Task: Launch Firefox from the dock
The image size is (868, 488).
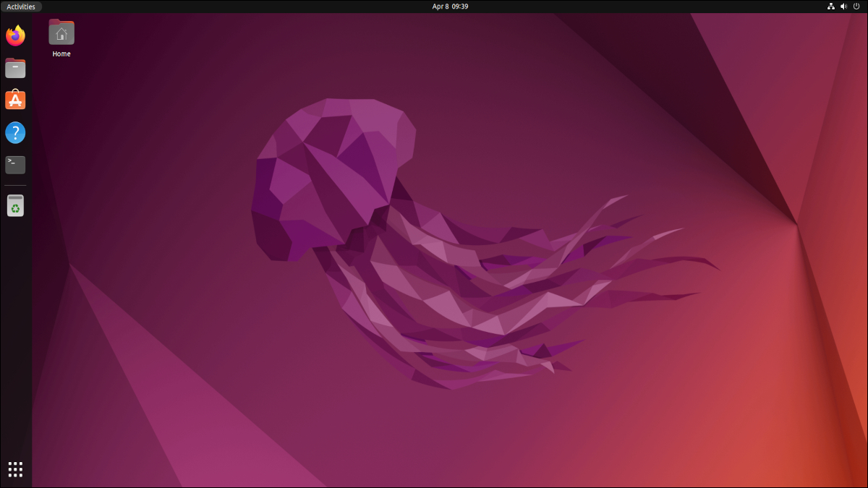Action: pyautogui.click(x=15, y=35)
